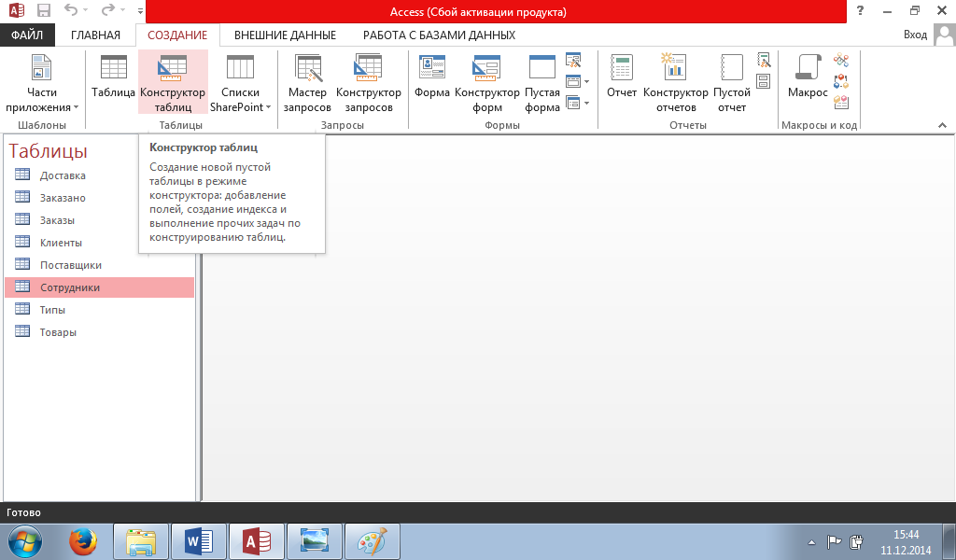This screenshot has height=560, width=956.
Task: Open Конструктор отчетов
Action: pyautogui.click(x=676, y=83)
